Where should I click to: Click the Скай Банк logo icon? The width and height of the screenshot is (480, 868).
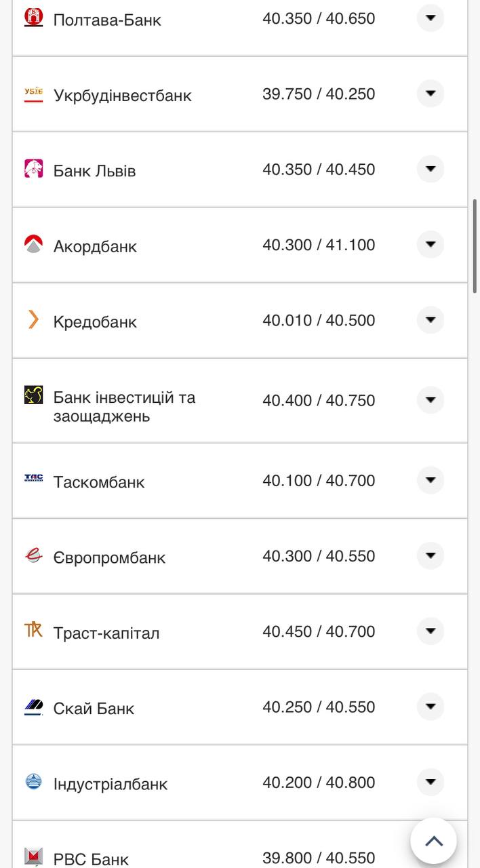(33, 707)
